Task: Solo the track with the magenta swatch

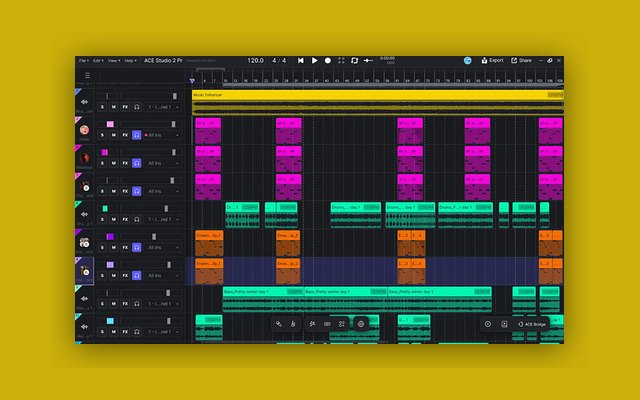Action: (x=102, y=163)
